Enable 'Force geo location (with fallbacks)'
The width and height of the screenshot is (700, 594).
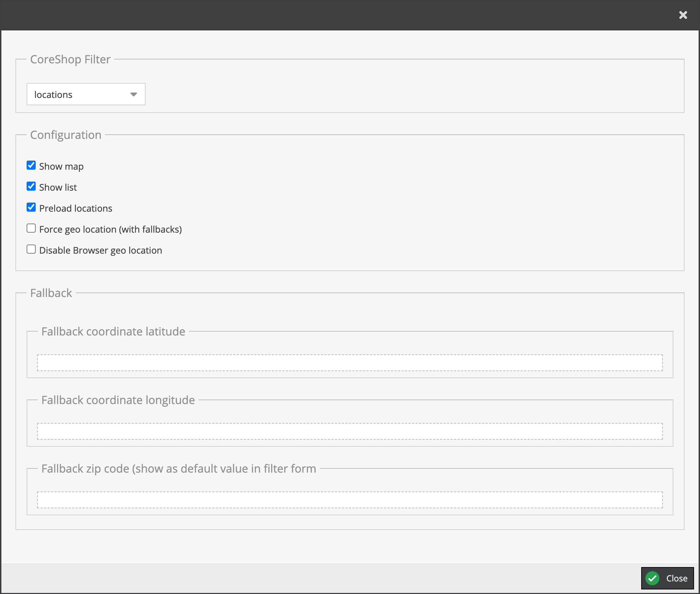(x=31, y=229)
